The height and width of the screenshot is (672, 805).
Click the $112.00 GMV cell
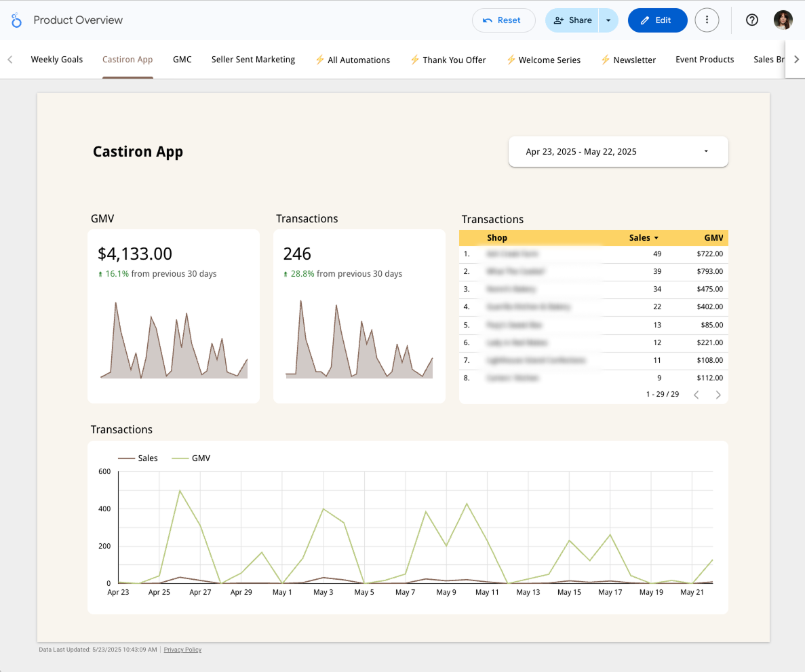[710, 378]
